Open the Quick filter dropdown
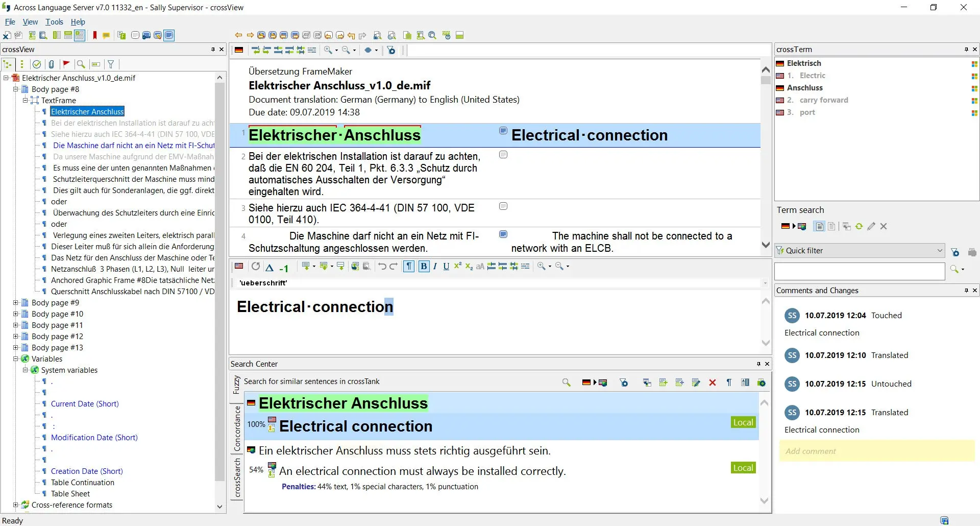The width and height of the screenshot is (980, 526). click(x=940, y=250)
